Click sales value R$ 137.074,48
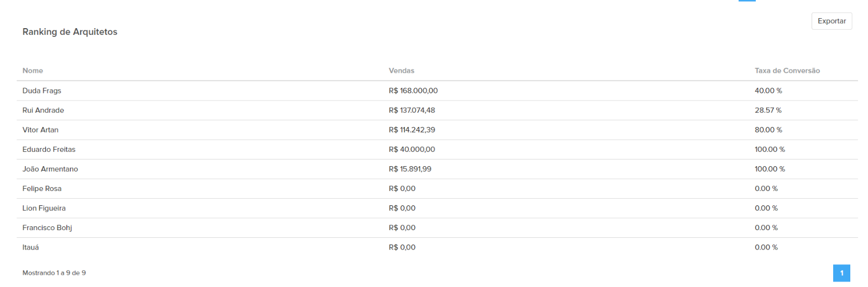 [x=412, y=110]
